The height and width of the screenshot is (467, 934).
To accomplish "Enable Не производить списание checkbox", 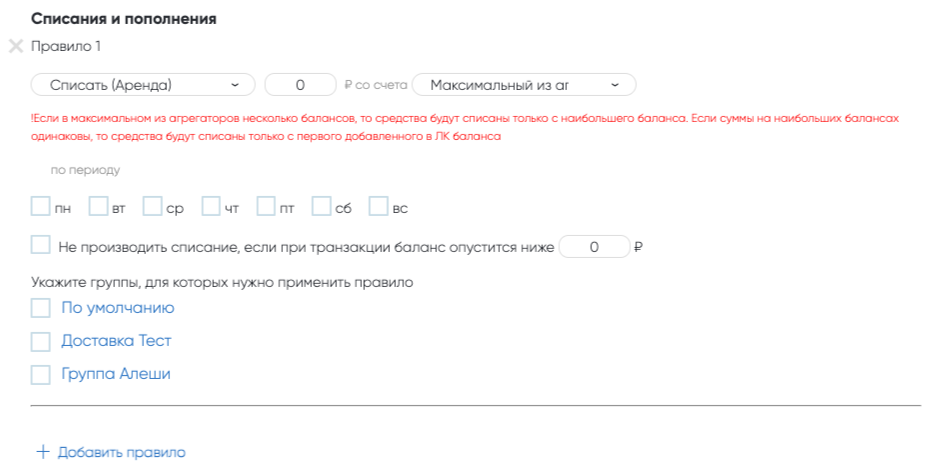I will pos(40,245).
